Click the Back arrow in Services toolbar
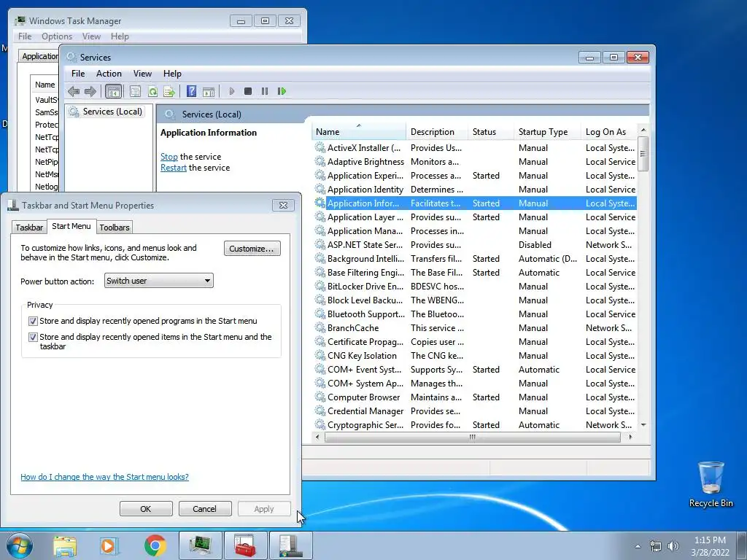The image size is (747, 560). coord(74,91)
